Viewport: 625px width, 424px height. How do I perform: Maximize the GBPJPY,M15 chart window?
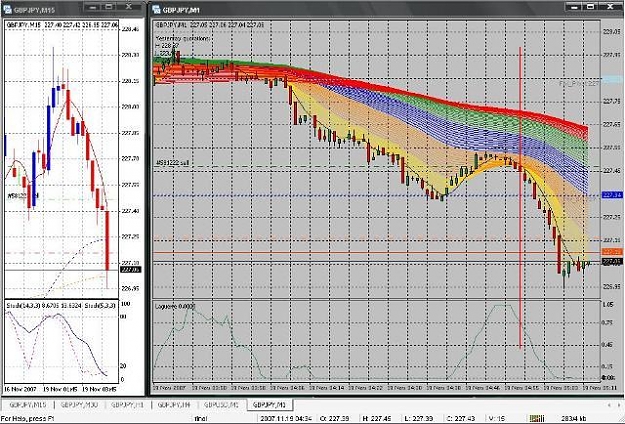108,7
